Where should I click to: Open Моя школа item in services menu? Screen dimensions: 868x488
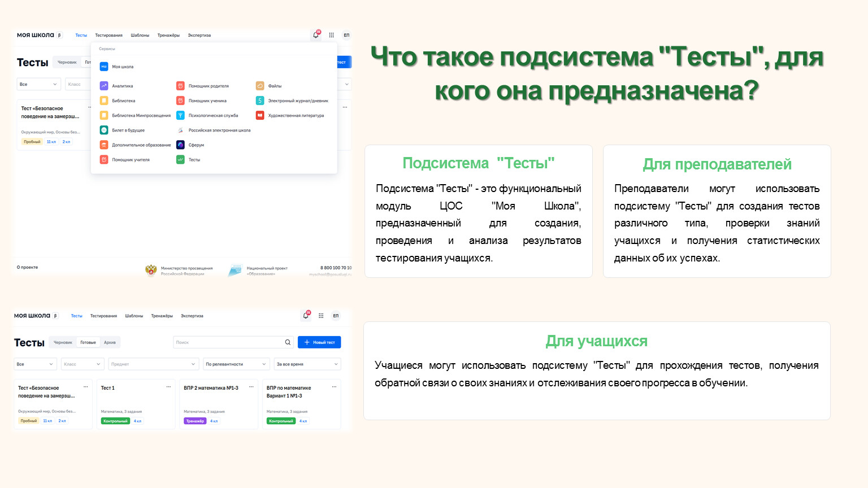click(x=116, y=67)
